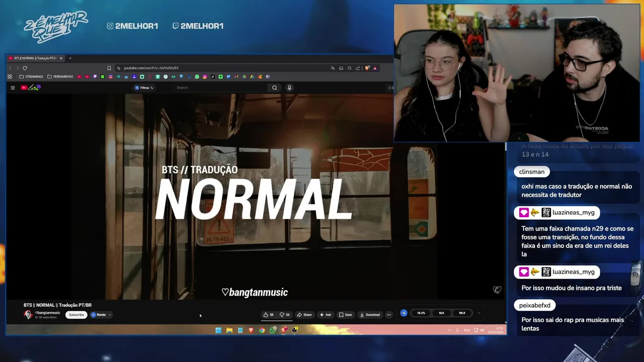Open the Brave Rewards triangle icon
The height and width of the screenshot is (362, 644).
point(375,68)
